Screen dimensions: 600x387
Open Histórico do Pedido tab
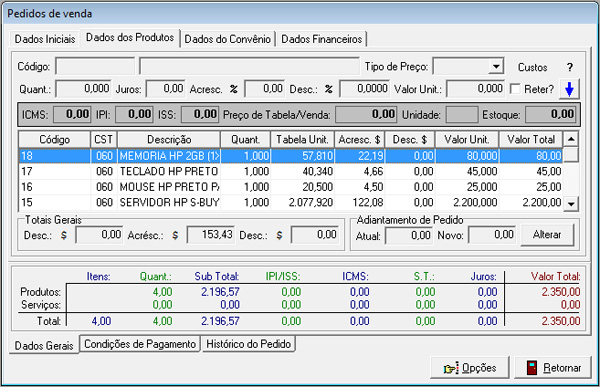point(248,344)
